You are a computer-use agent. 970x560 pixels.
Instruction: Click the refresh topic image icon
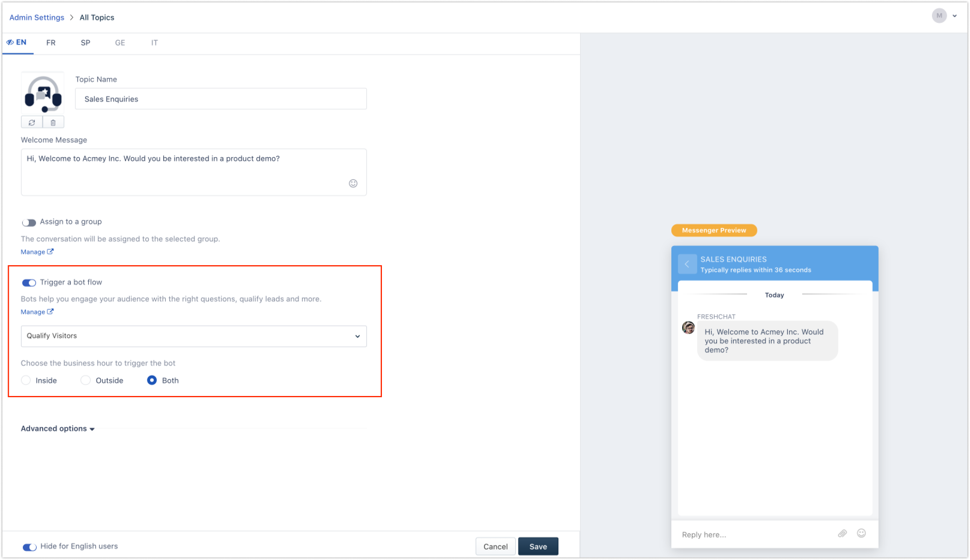[x=32, y=122]
